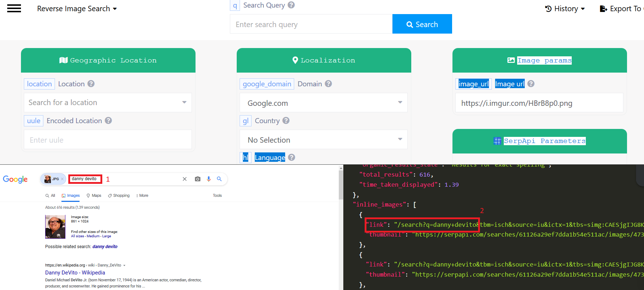This screenshot has width=644, height=290.
Task: Click the Geographic Location map icon
Action: coord(64,60)
